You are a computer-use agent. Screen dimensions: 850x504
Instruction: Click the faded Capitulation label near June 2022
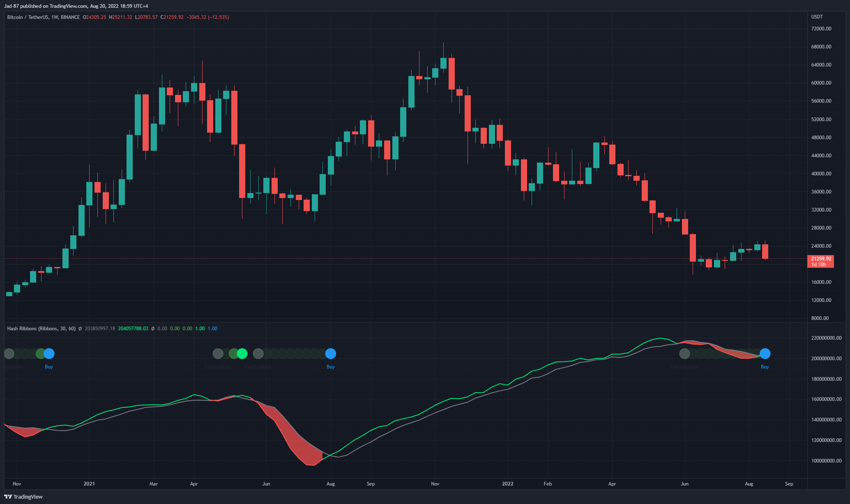[684, 367]
